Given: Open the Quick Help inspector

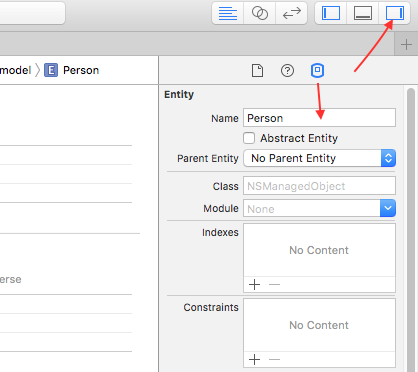Looking at the screenshot, I should pyautogui.click(x=287, y=70).
